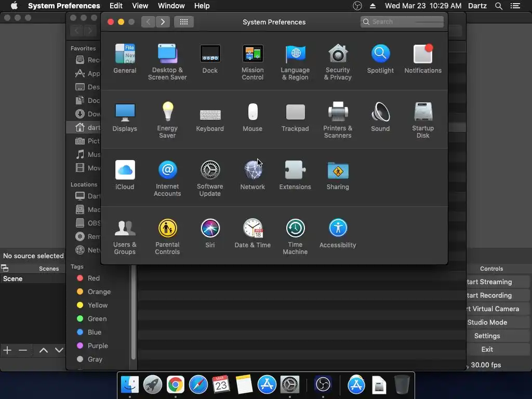Open Accessibility preferences

point(338,233)
